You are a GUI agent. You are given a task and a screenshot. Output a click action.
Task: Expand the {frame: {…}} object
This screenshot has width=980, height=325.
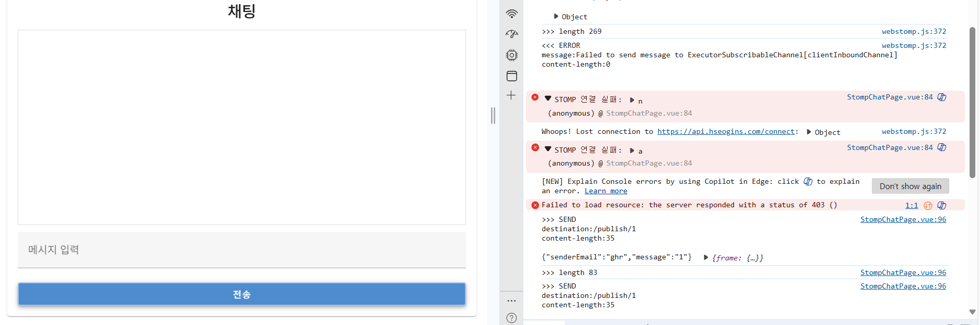pos(706,257)
